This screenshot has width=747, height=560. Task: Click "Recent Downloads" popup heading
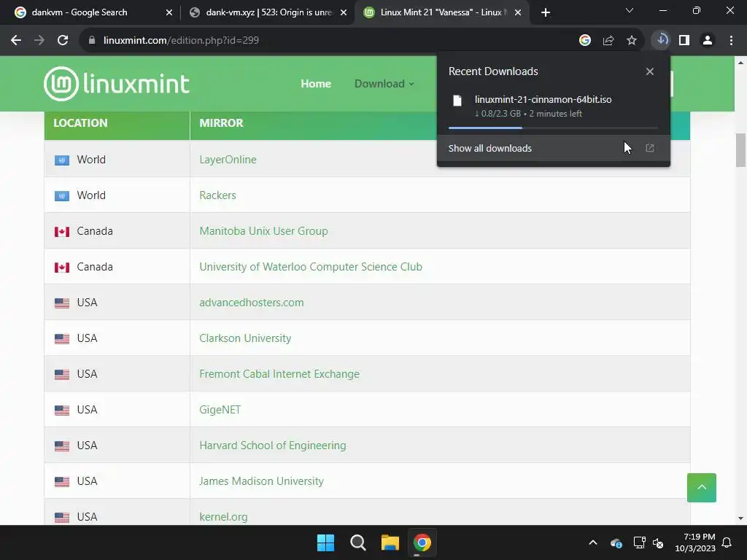[x=493, y=71]
